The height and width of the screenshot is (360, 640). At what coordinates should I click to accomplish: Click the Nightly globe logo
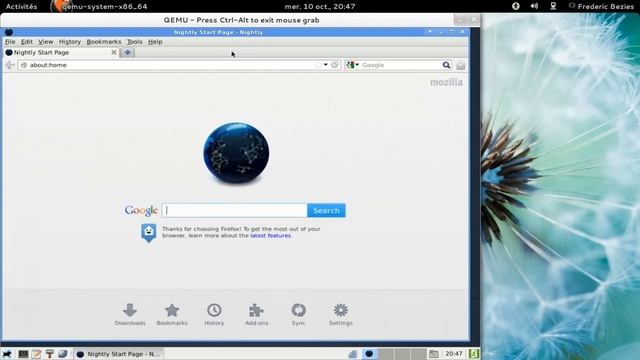point(236,153)
